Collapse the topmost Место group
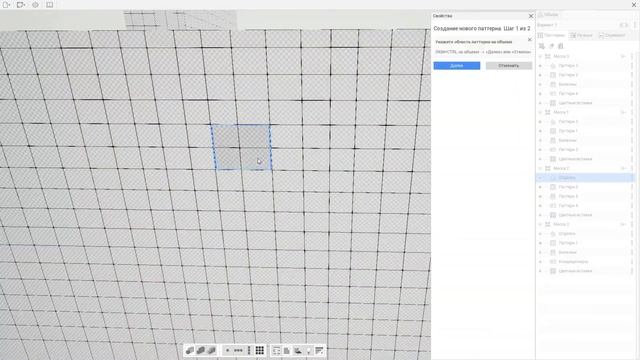The height and width of the screenshot is (360, 640). tap(540, 56)
